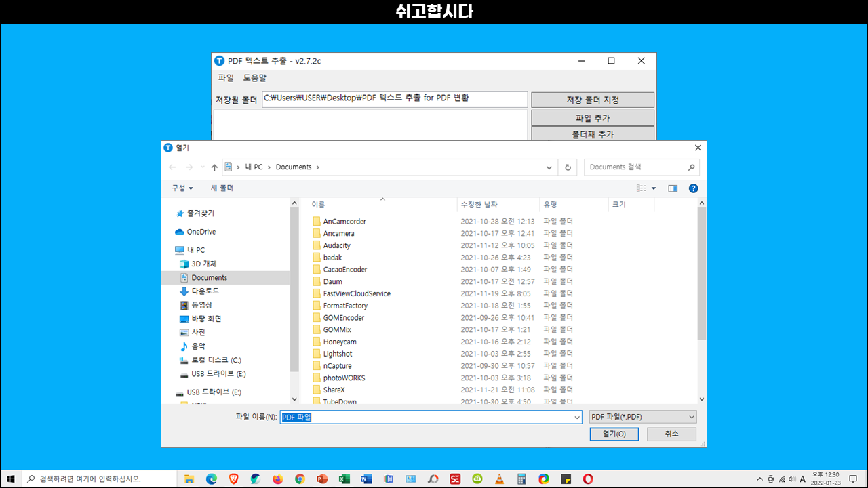Screen dimensions: 868x488
Task: Open help with question mark icon
Action: 693,188
